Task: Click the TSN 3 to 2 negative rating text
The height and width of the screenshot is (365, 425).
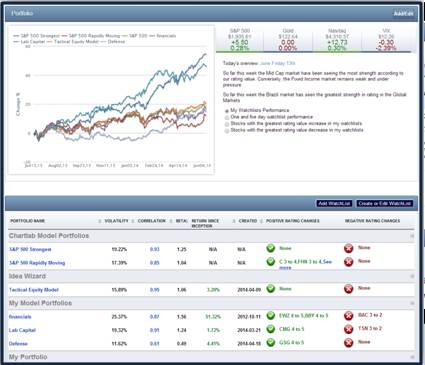Action: (370, 328)
